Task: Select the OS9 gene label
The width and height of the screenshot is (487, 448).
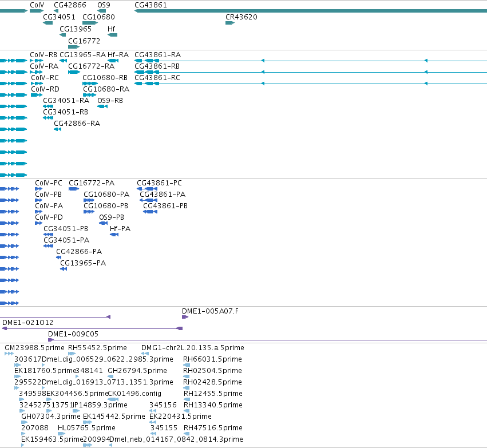Action: (104, 5)
